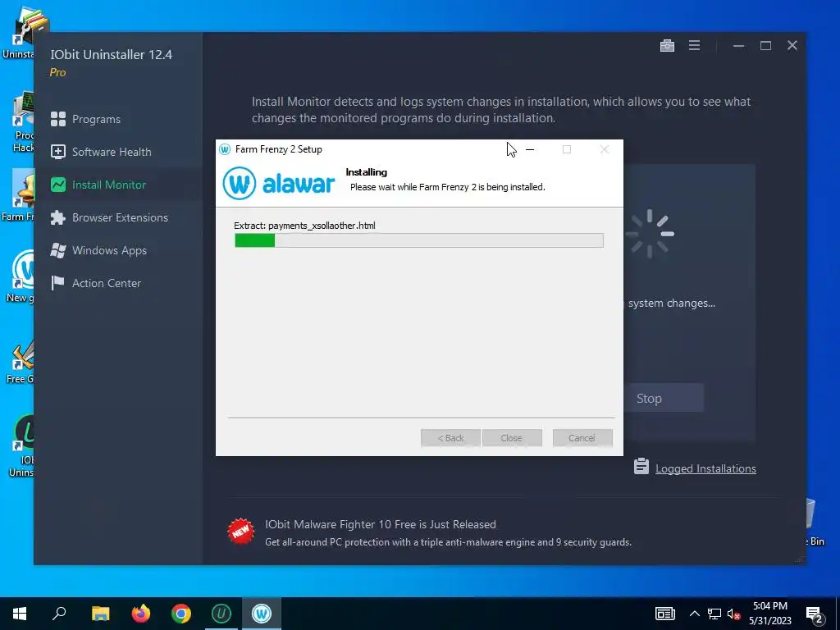Click the muted volume tray icon

pos(733,614)
